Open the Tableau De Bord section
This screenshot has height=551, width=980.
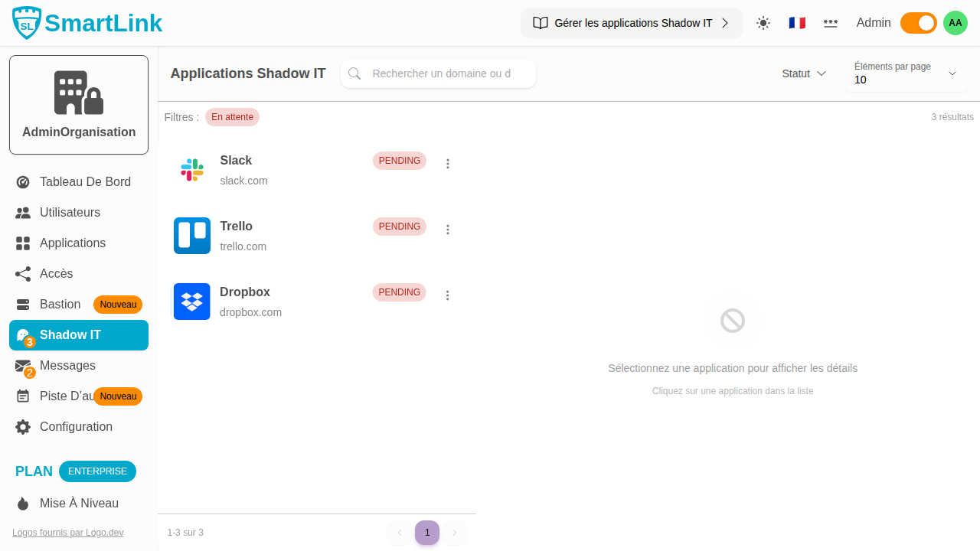click(x=85, y=181)
